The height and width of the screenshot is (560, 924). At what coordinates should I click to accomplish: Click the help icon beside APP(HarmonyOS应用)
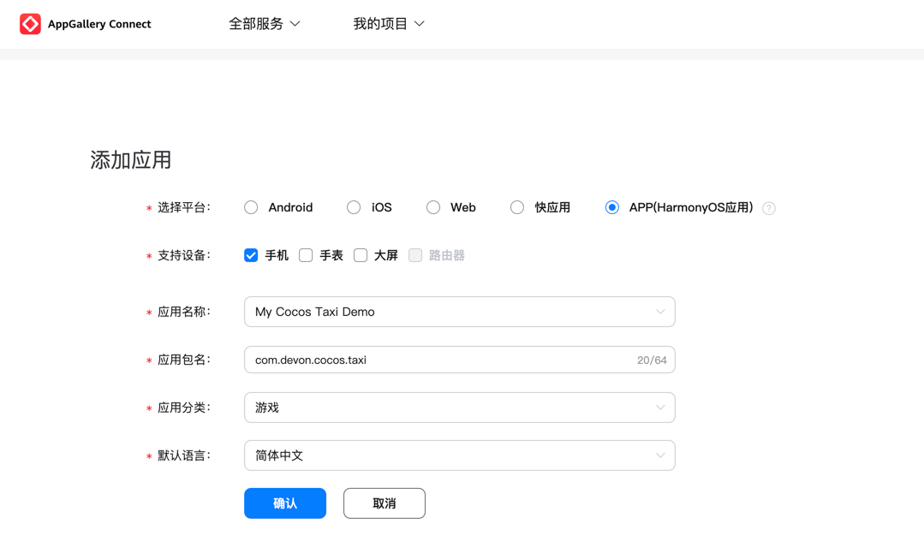[x=768, y=207]
